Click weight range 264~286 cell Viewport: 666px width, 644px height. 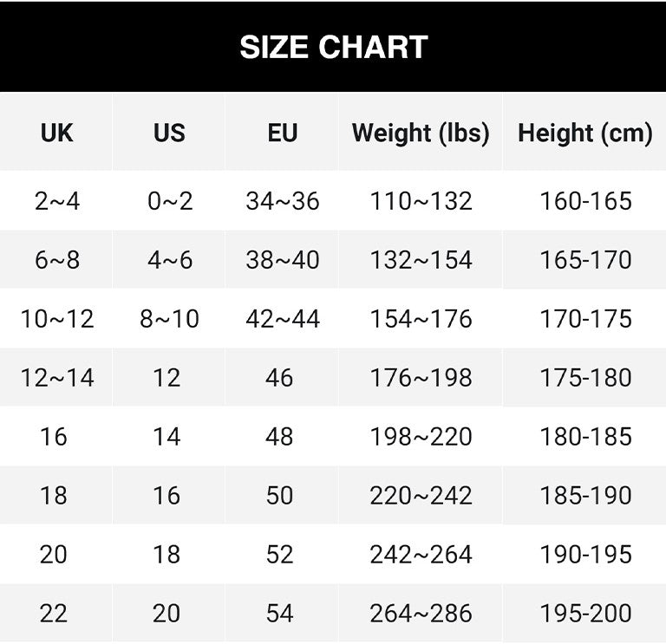click(x=421, y=614)
